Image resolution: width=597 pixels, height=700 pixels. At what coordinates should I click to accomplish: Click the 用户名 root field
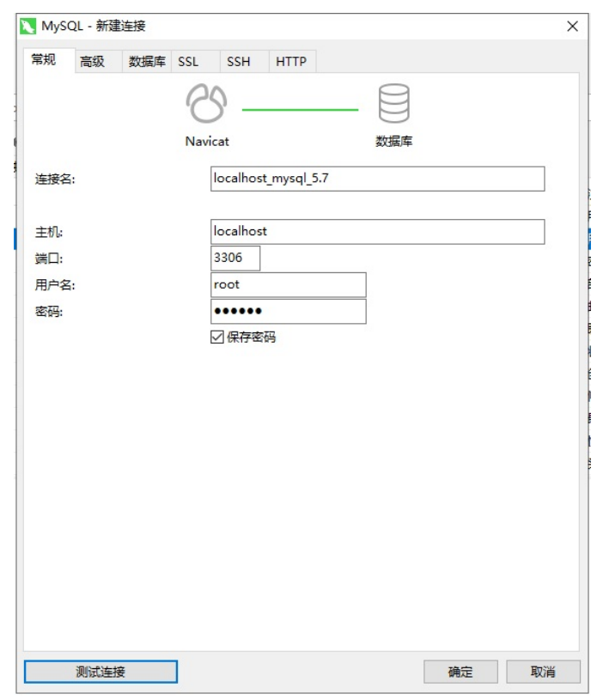[289, 285]
